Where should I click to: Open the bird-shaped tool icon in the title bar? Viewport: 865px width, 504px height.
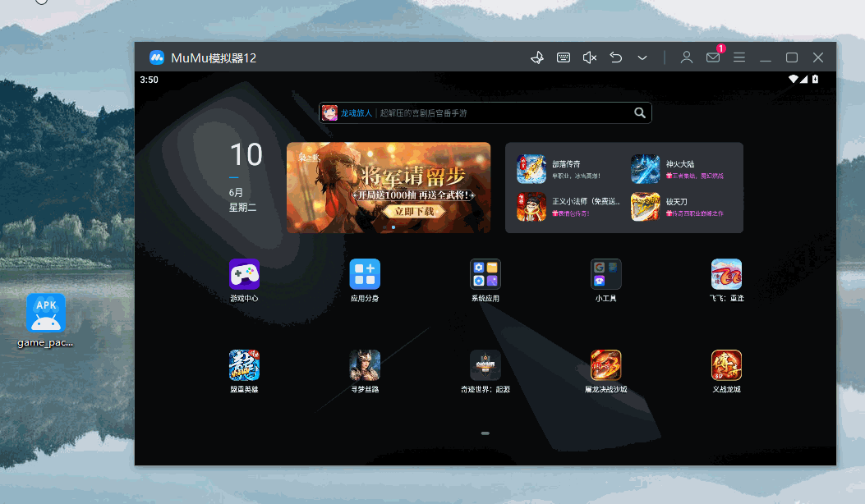click(x=536, y=57)
